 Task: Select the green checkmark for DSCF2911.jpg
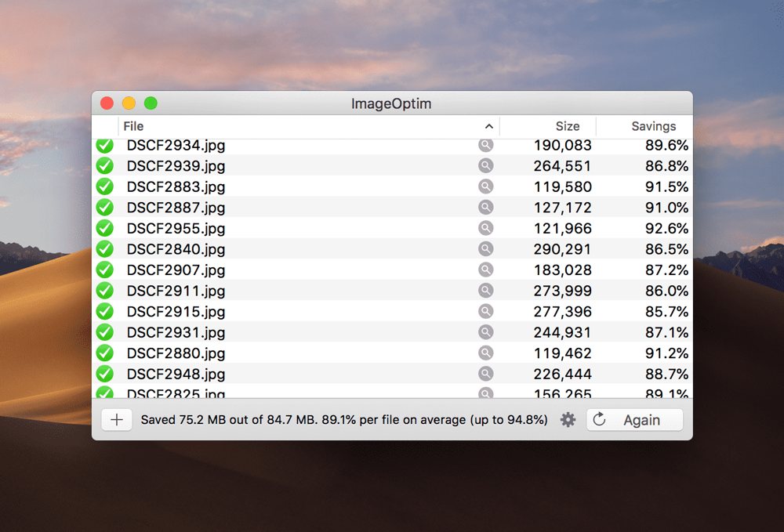tap(104, 290)
